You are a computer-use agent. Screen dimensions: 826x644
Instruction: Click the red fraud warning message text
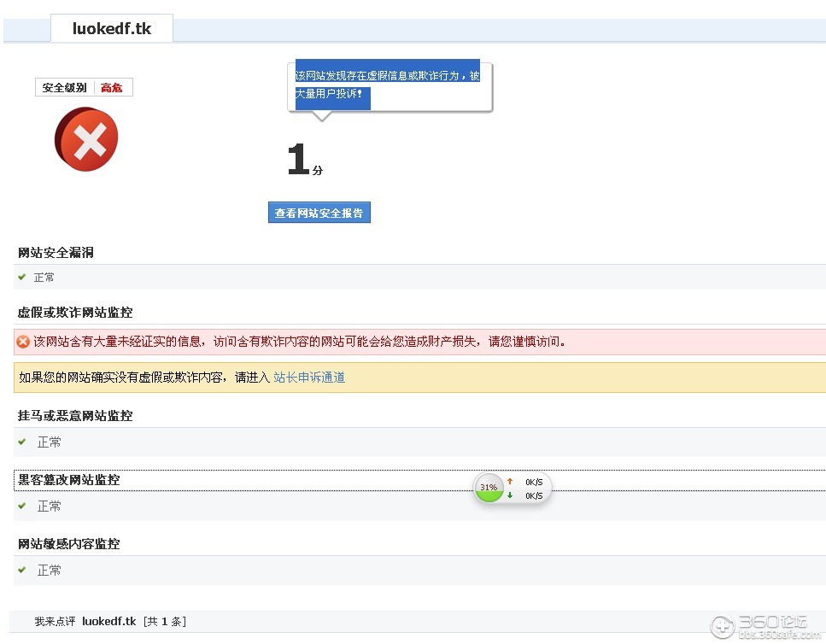(300, 342)
